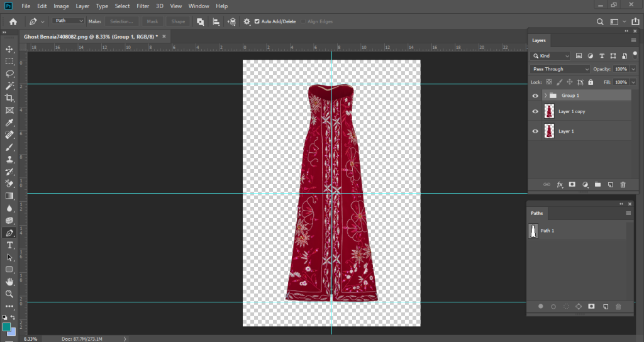Viewport: 644px width, 342px height.
Task: Fill path with foreground color icon
Action: [540, 306]
